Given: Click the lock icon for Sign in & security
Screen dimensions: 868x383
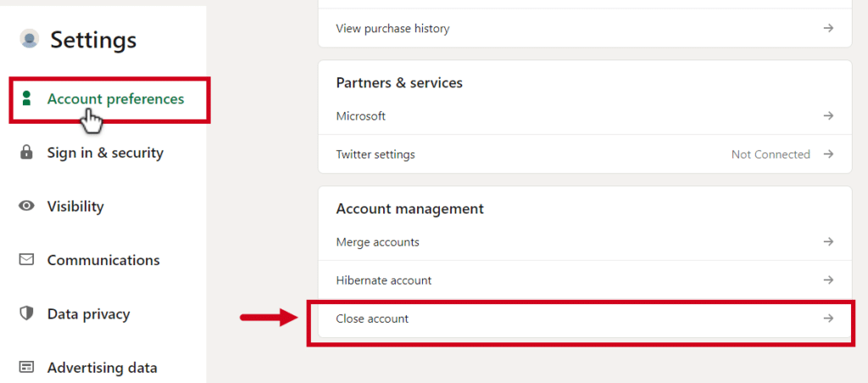Looking at the screenshot, I should pyautogui.click(x=27, y=153).
